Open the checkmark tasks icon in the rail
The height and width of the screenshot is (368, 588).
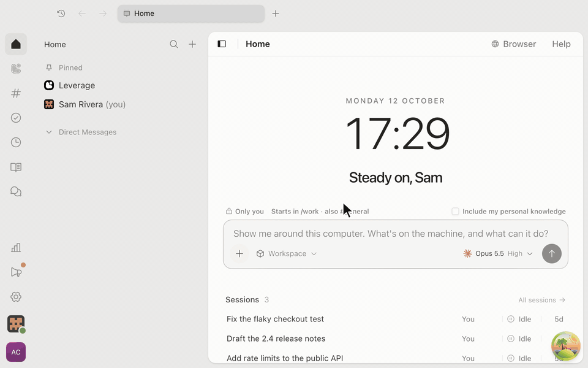[x=16, y=118]
